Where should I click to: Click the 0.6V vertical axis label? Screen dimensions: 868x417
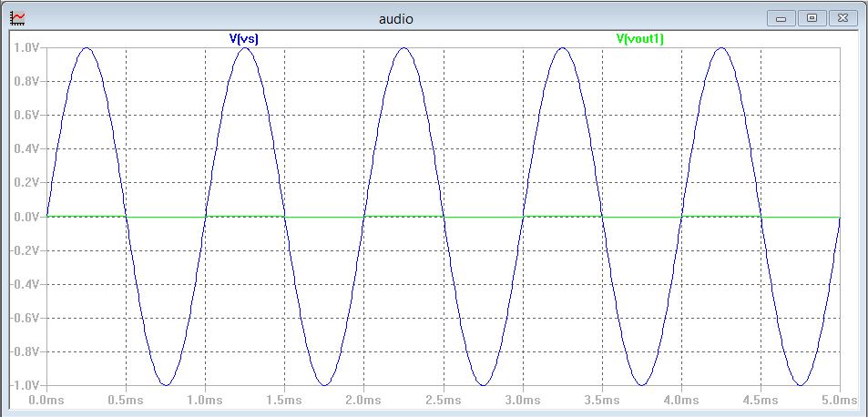27,115
